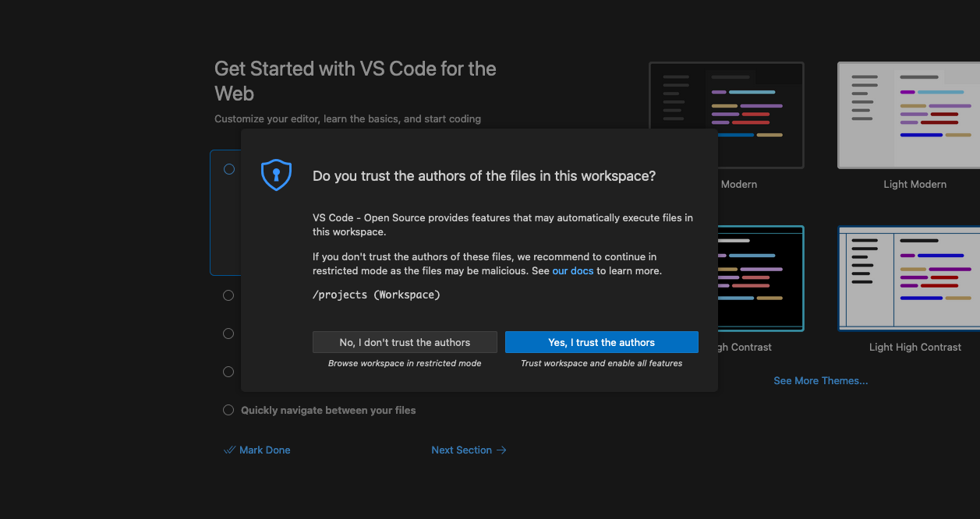Choose "No, I don't trust the authors"
This screenshot has height=519, width=980.
pyautogui.click(x=405, y=342)
